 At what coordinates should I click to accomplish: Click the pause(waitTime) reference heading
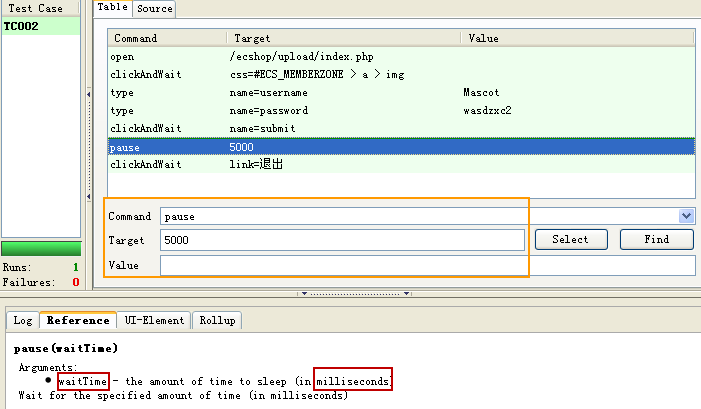tap(66, 348)
